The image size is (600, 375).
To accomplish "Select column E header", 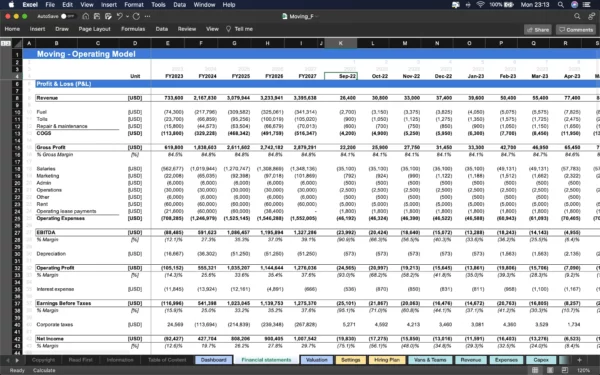I will (x=168, y=43).
